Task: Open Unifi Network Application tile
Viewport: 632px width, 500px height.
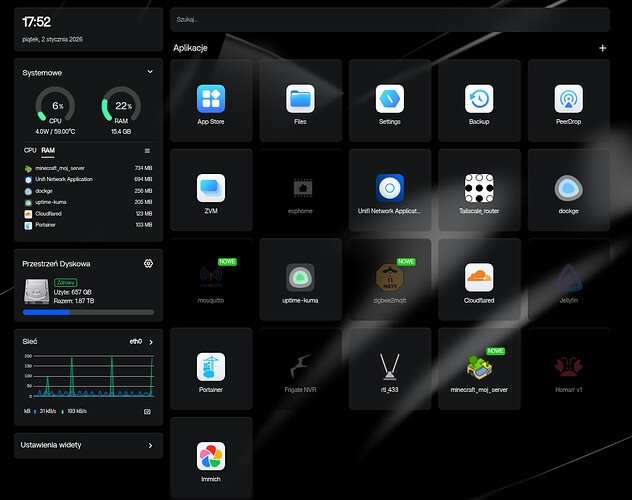Action: 390,187
